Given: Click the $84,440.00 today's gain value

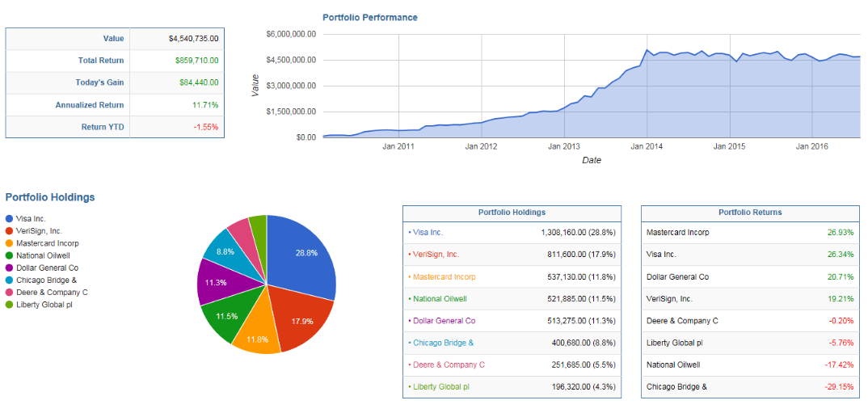Looking at the screenshot, I should click(x=199, y=83).
